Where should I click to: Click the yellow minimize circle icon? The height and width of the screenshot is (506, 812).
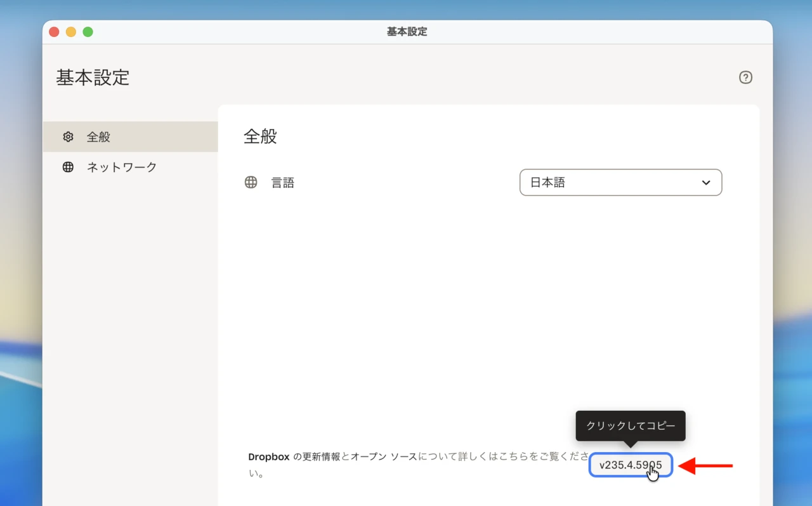pyautogui.click(x=71, y=30)
